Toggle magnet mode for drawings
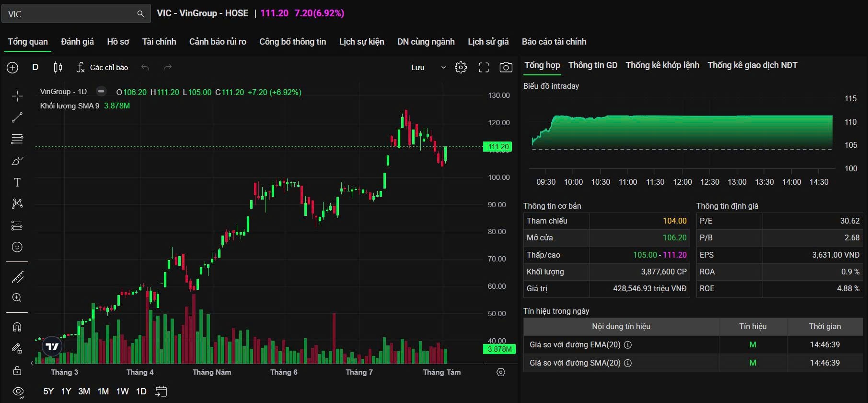 click(17, 327)
